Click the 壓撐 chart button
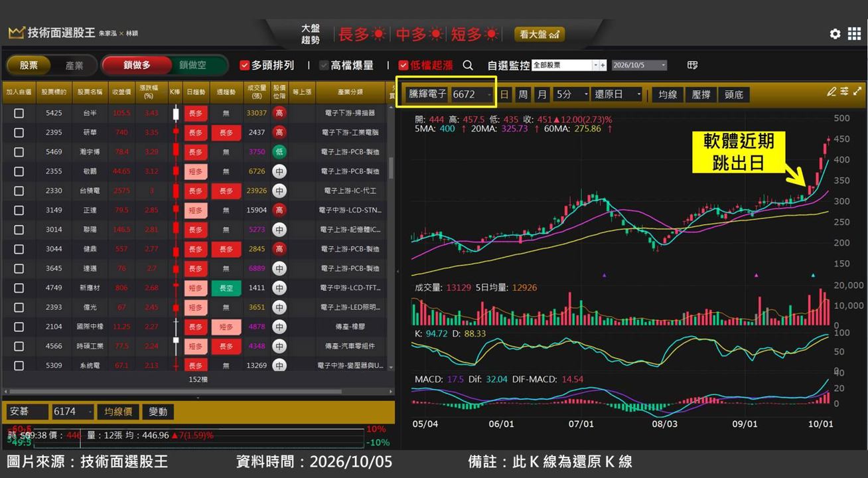 (x=701, y=94)
